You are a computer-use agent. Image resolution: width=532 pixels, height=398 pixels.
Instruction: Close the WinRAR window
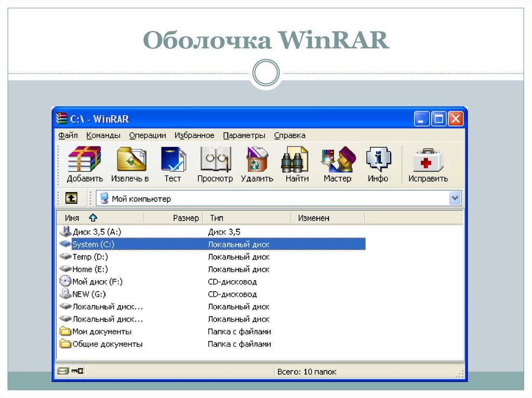pos(456,119)
